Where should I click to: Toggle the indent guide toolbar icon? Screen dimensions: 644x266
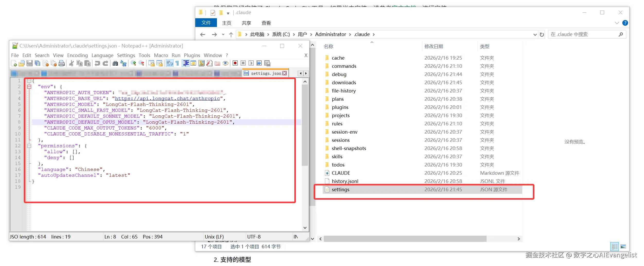pos(186,63)
